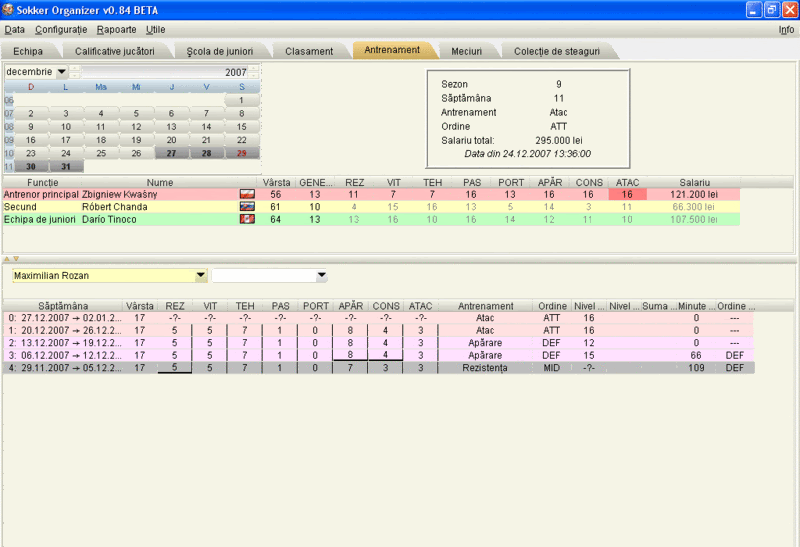The height and width of the screenshot is (547, 800).
Task: Click the Polish flag next to Zbigniew Kwaśny
Action: pyautogui.click(x=247, y=194)
